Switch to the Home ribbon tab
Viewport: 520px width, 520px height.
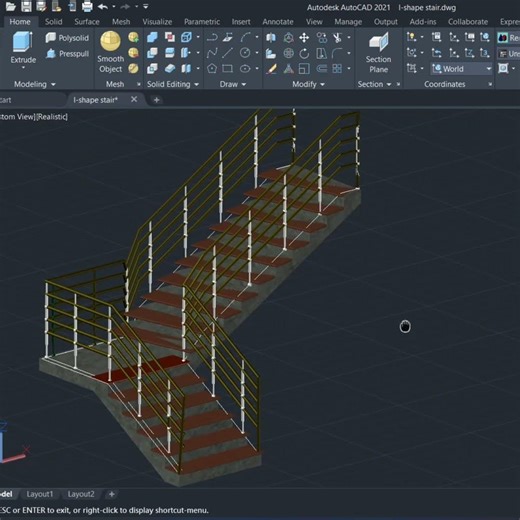click(20, 22)
